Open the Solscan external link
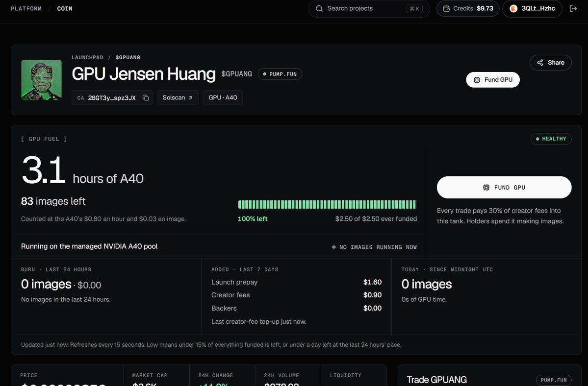 [x=178, y=97]
